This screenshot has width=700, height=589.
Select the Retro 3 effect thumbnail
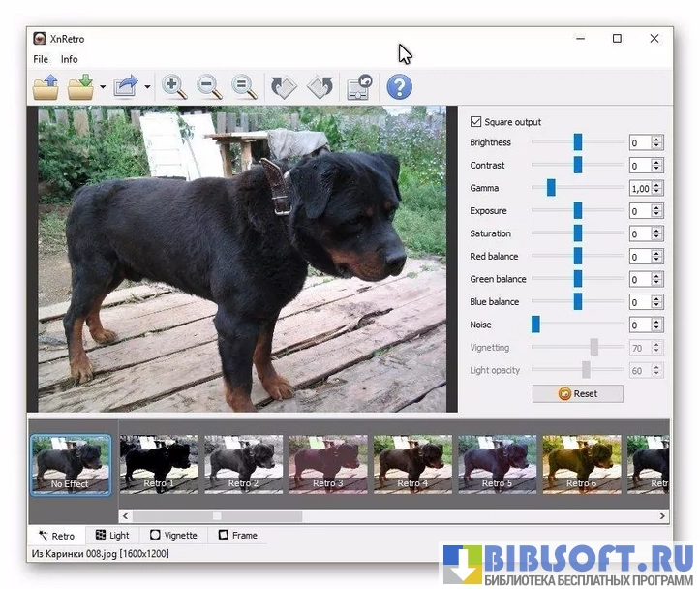pyautogui.click(x=328, y=464)
